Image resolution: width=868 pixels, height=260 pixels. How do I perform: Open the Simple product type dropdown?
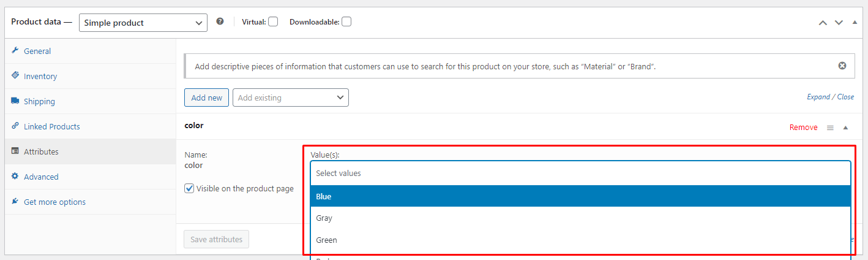click(x=143, y=23)
